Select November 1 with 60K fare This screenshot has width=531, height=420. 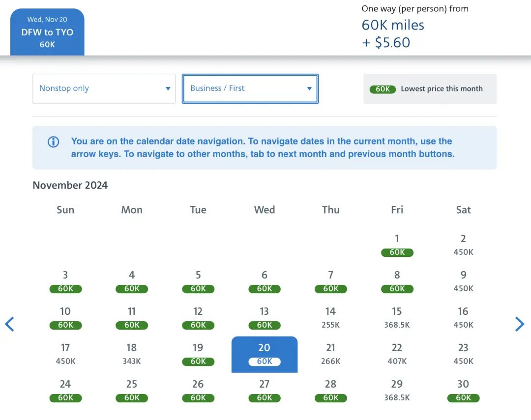click(397, 245)
